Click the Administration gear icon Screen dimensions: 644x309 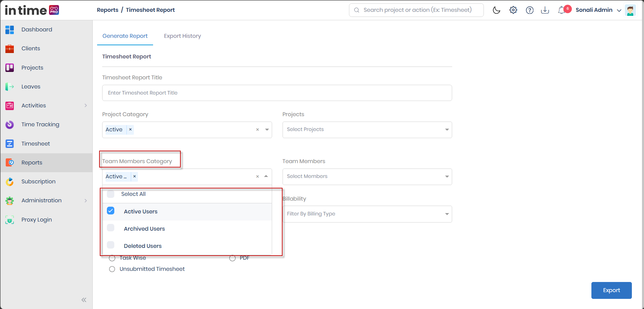(x=10, y=201)
